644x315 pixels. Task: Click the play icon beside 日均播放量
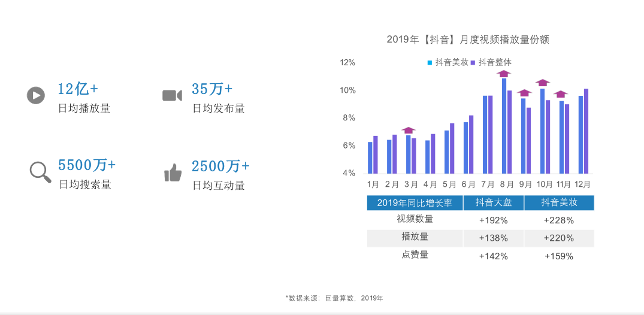click(x=36, y=95)
